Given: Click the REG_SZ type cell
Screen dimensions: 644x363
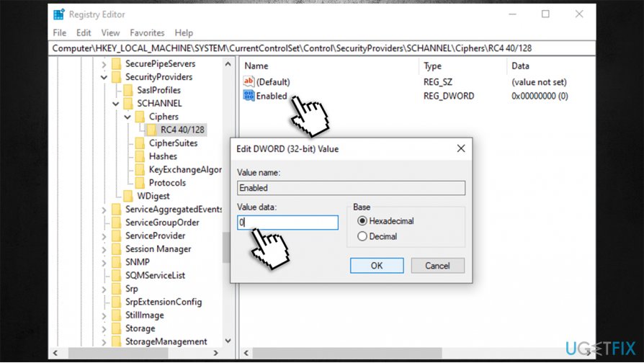Looking at the screenshot, I should (438, 82).
